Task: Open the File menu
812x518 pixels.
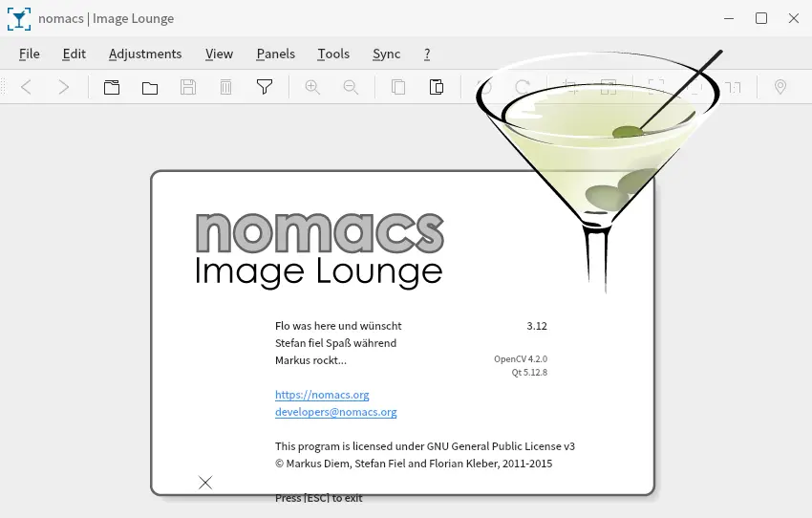Action: 30,54
